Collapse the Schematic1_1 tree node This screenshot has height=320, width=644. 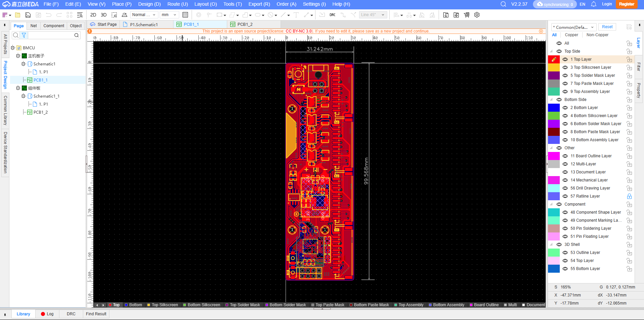tap(23, 96)
